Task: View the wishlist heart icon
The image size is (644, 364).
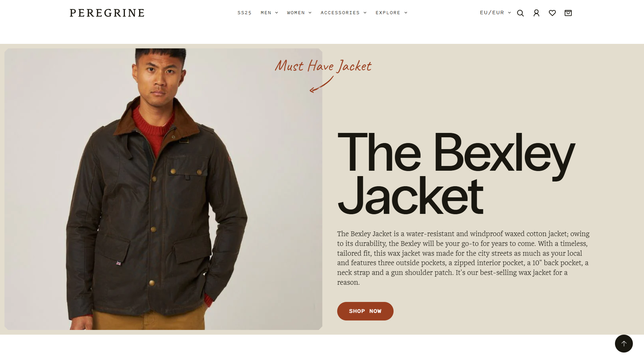Action: pyautogui.click(x=552, y=13)
